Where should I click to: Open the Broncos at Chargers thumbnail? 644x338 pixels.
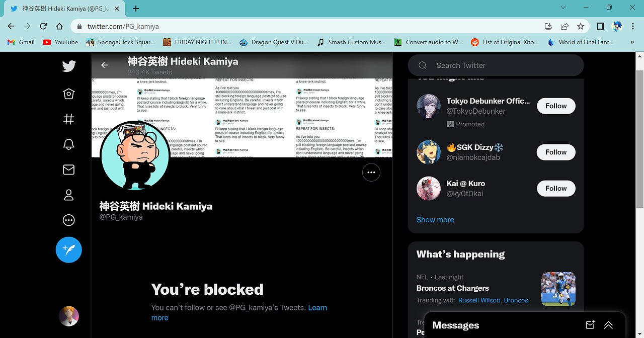558,289
